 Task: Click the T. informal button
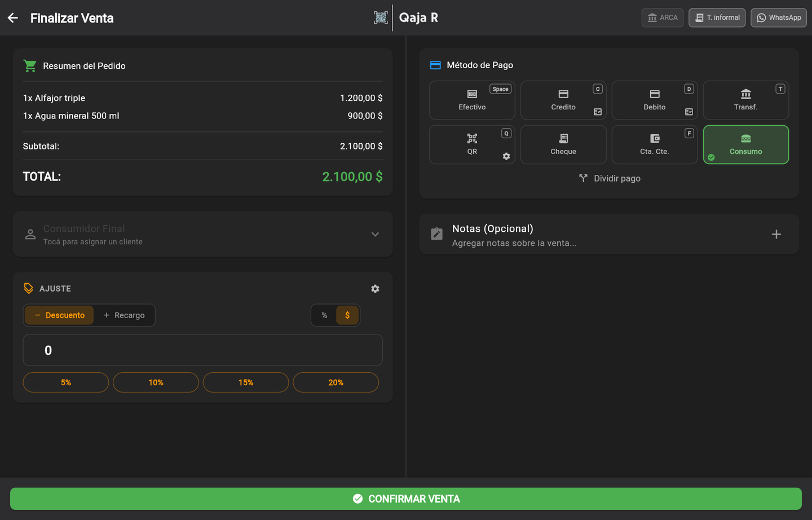click(x=717, y=17)
